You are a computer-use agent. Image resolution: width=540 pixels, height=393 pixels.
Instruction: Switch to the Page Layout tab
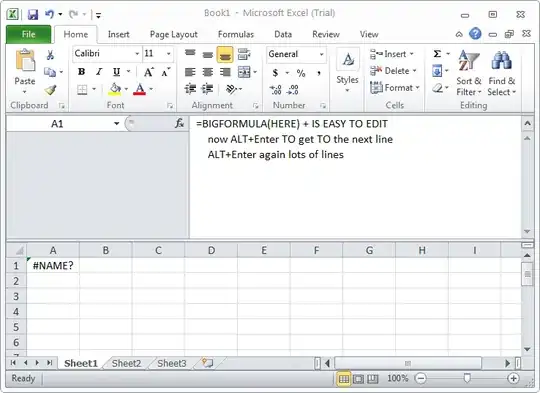[174, 34]
